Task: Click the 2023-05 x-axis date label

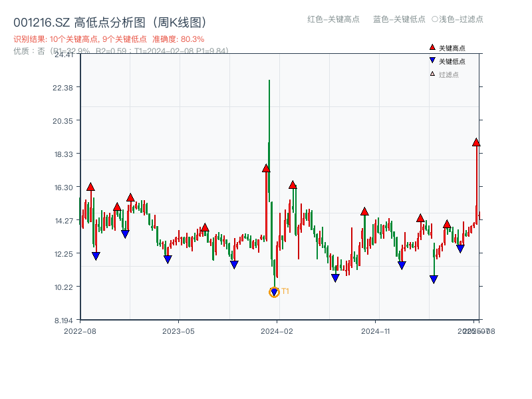Action: pos(178,331)
